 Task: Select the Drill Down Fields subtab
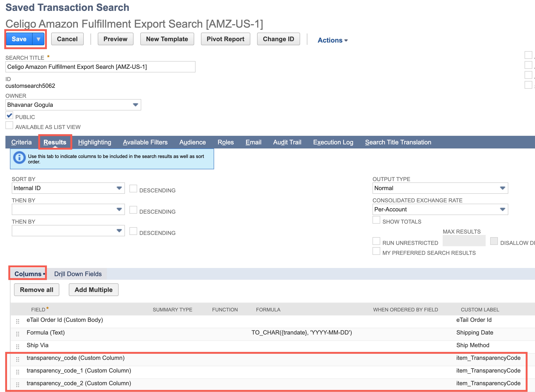(x=78, y=274)
